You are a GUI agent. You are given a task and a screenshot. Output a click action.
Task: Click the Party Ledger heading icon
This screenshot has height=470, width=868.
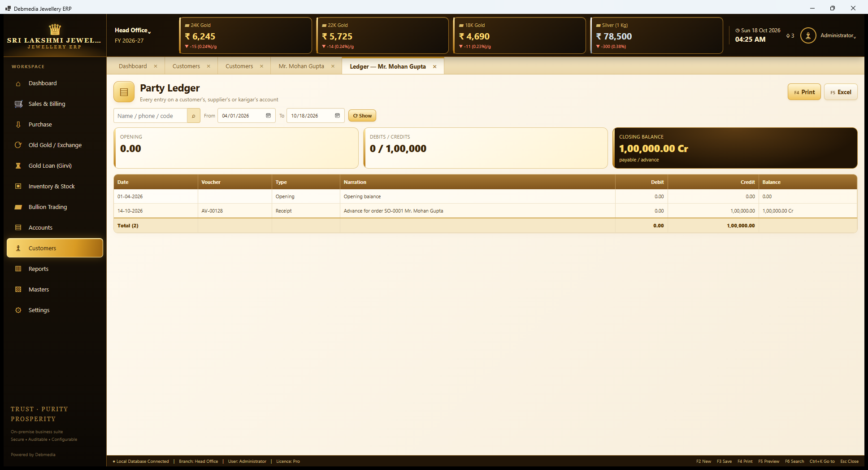pos(124,92)
